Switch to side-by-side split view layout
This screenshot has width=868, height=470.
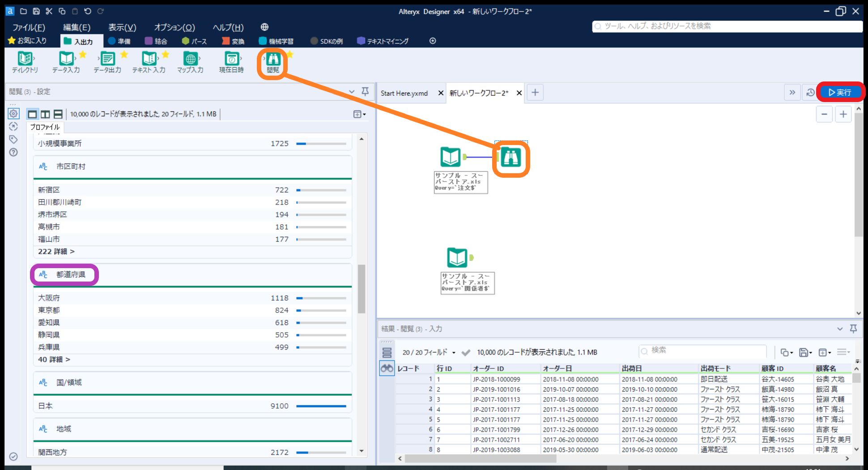[45, 114]
